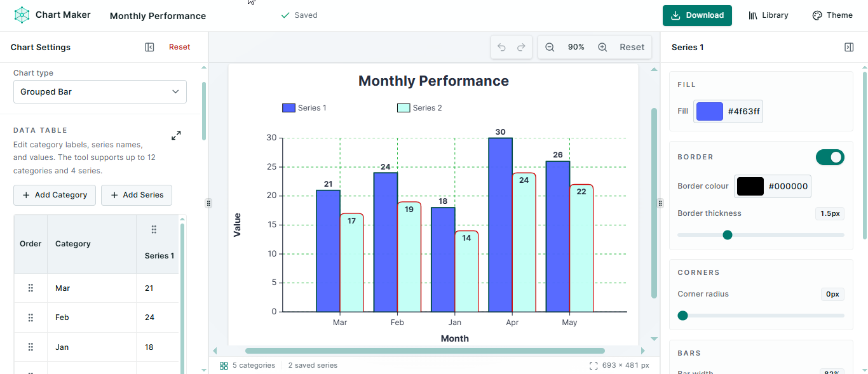The width and height of the screenshot is (868, 374).
Task: Reset the canvas zoom level
Action: [632, 47]
